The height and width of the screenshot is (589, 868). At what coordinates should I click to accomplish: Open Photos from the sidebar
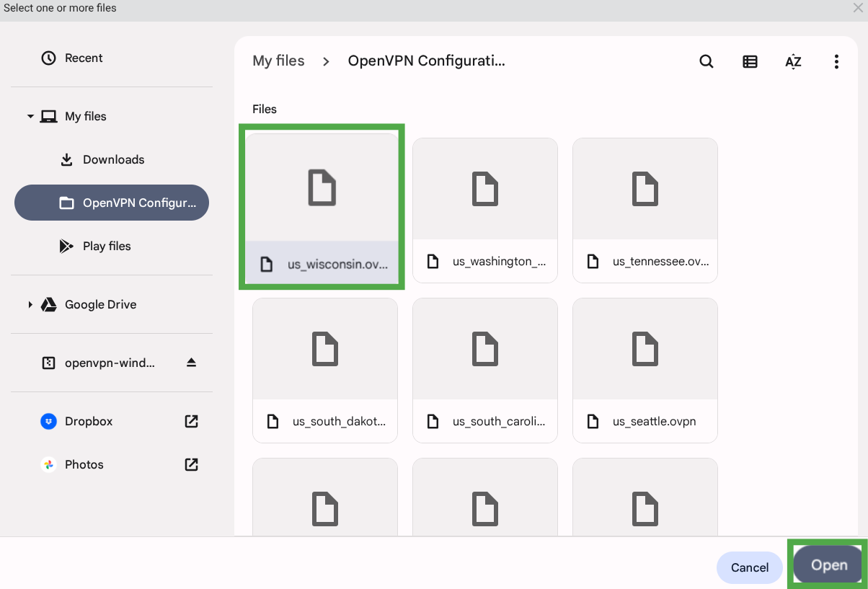coord(112,464)
